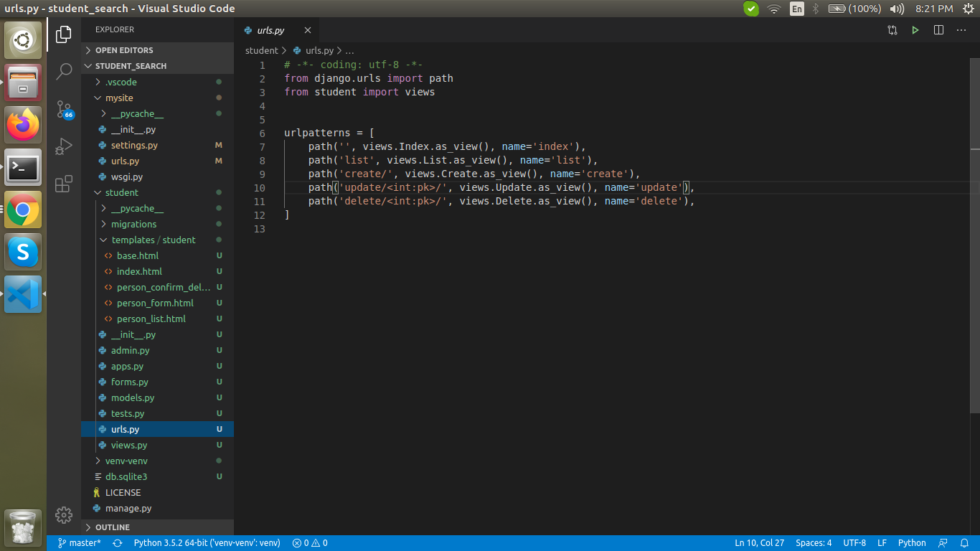Select the Python 3.5.2 64-bit interpreter

[x=207, y=543]
